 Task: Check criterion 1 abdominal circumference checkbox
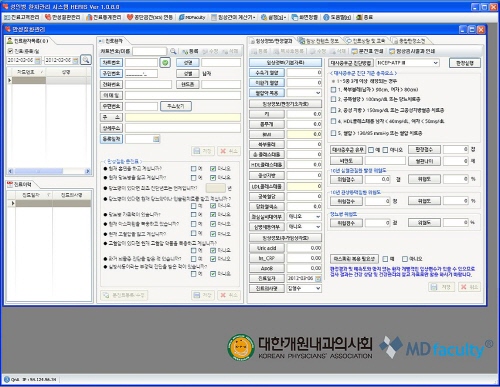point(333,90)
